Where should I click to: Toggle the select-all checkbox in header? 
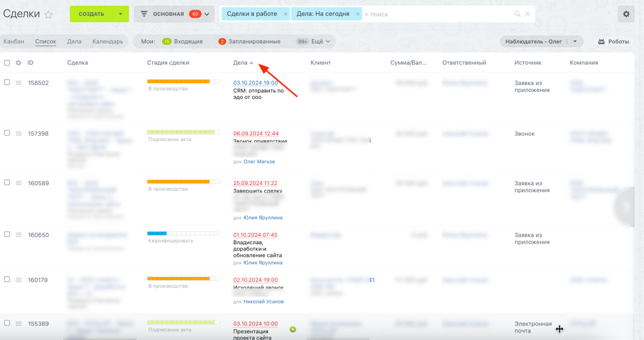7,63
